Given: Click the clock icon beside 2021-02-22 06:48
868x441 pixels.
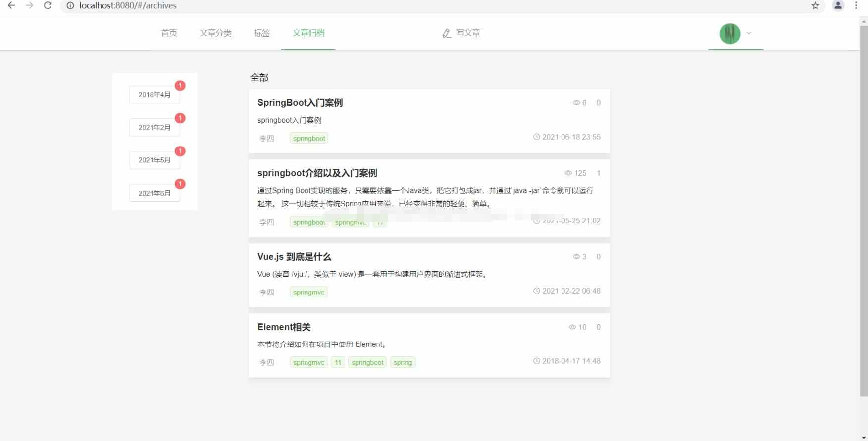Looking at the screenshot, I should click(536, 291).
